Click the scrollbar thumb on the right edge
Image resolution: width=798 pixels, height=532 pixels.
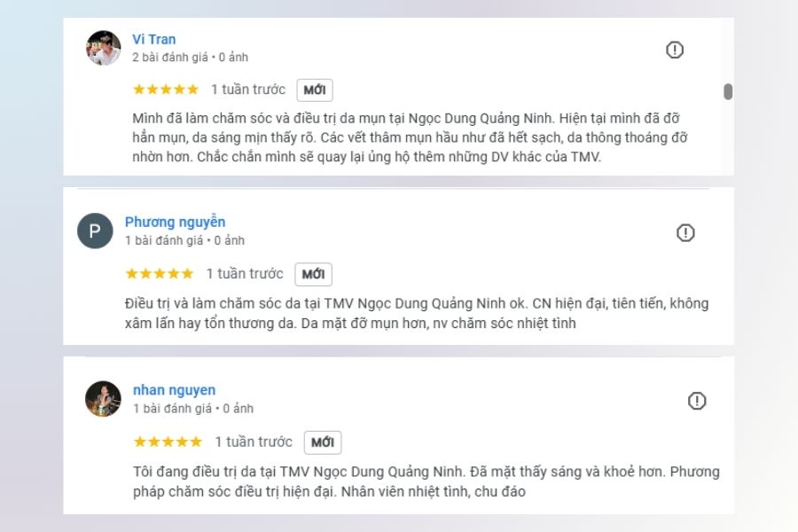coord(729,90)
